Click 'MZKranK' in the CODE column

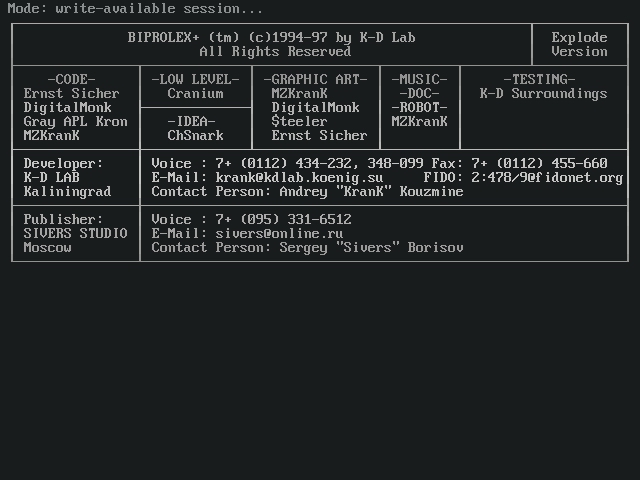[x=51, y=136]
